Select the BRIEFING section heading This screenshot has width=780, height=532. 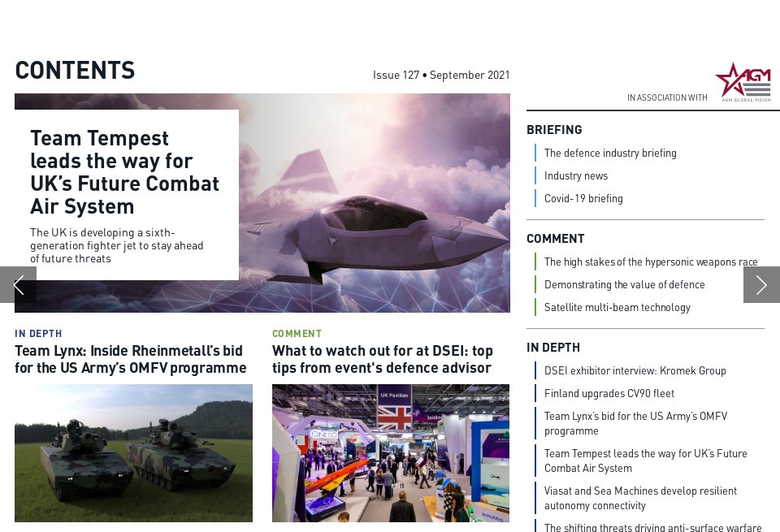tap(554, 130)
